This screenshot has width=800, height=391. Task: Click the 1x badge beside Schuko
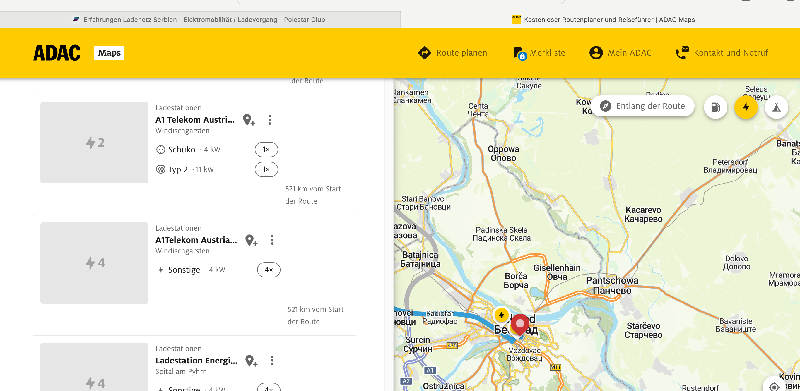pyautogui.click(x=266, y=150)
